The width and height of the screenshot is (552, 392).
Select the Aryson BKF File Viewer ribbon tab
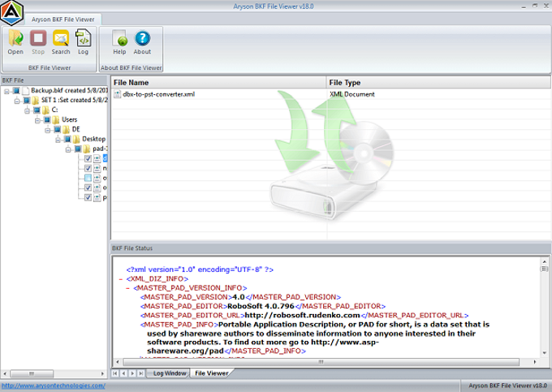pos(63,19)
